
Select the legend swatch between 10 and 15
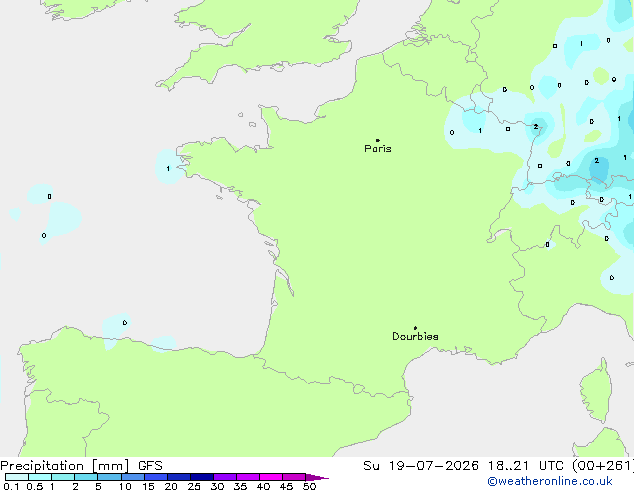point(133,477)
